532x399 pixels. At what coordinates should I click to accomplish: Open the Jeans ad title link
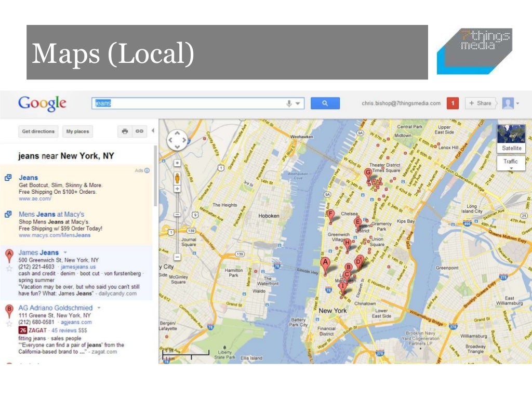click(x=29, y=178)
